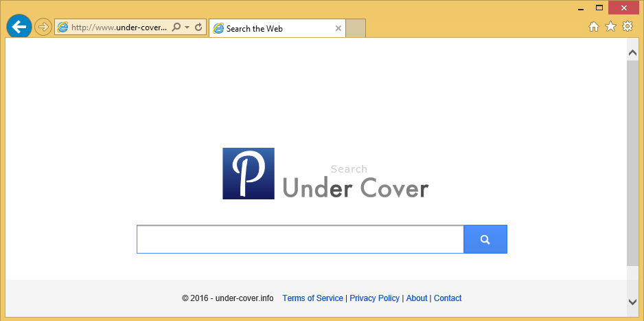Click the blue P logo image

click(x=248, y=174)
